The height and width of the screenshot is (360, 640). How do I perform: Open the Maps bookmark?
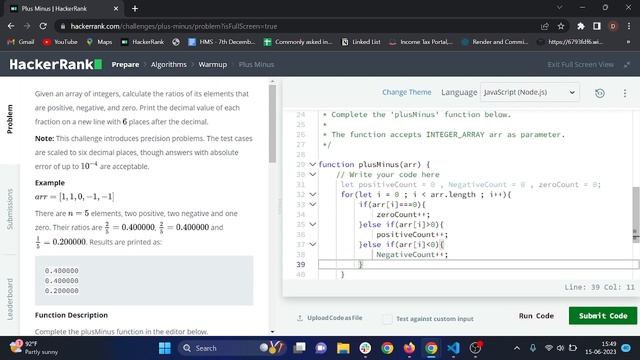pyautogui.click(x=99, y=42)
